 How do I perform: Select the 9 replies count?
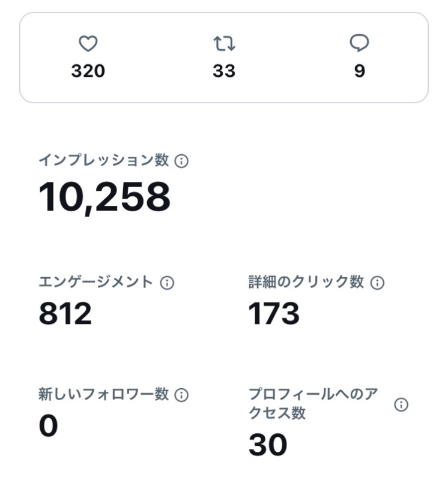tap(360, 71)
